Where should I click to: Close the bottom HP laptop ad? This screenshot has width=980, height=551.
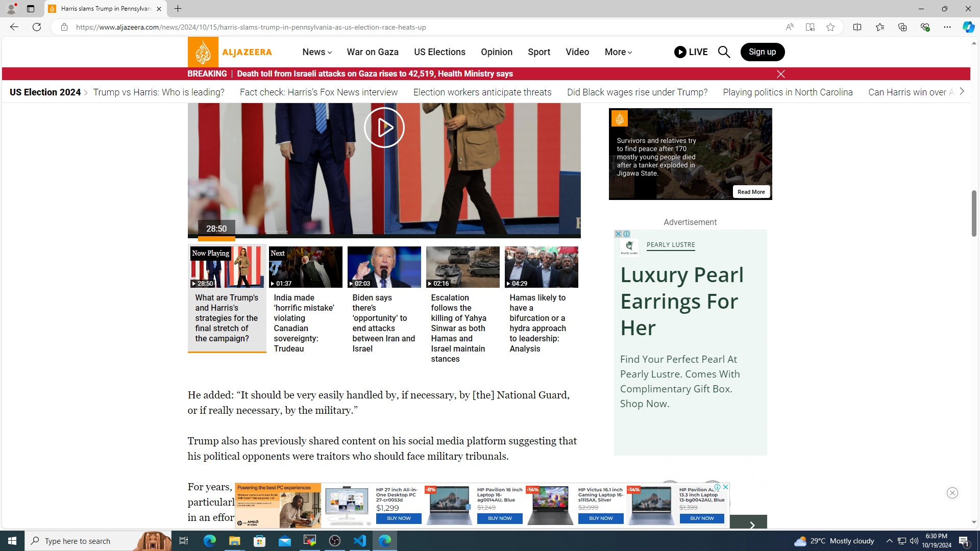(x=725, y=487)
